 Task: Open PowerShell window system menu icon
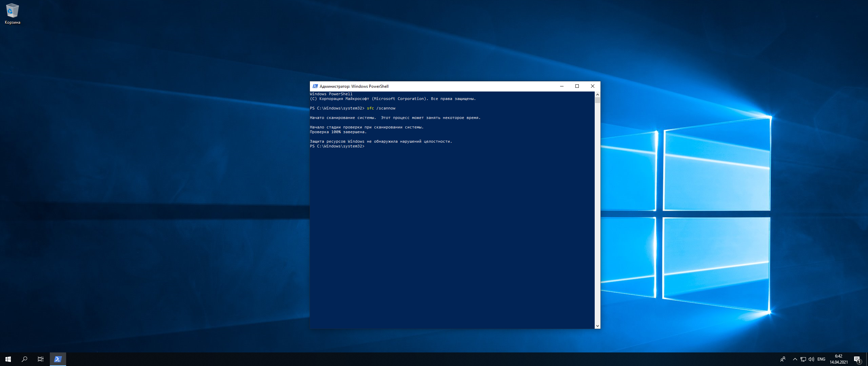click(315, 86)
